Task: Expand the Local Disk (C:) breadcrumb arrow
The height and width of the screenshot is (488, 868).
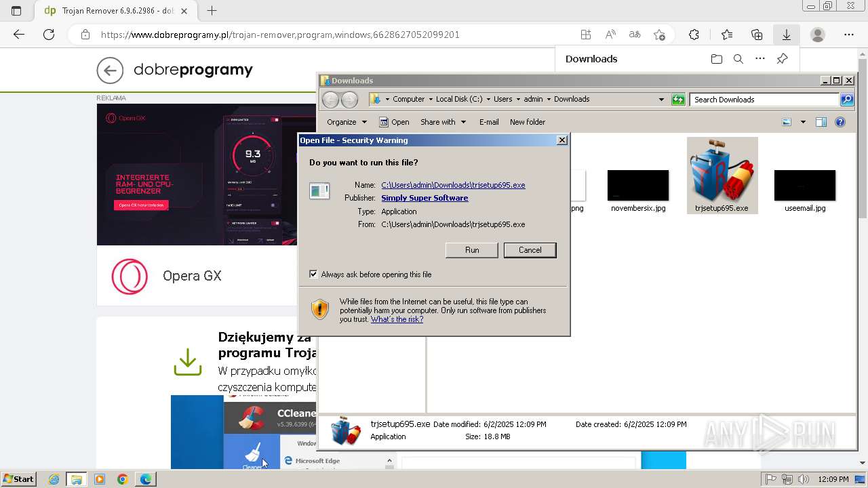Action: point(488,99)
